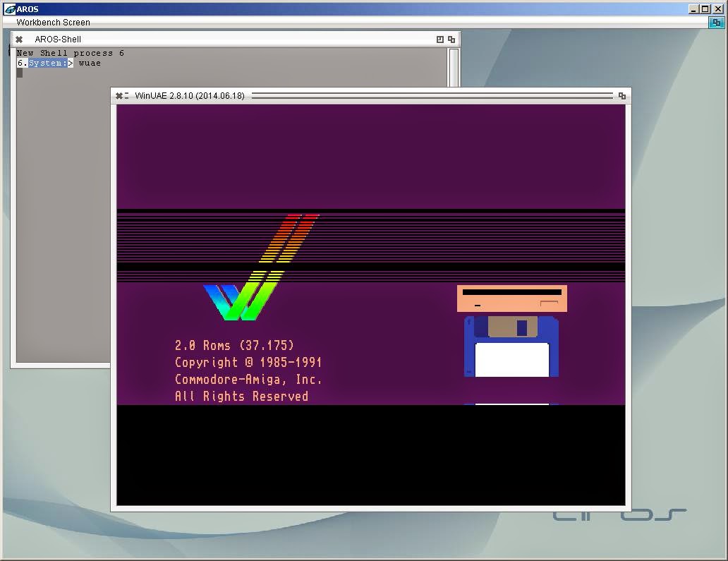
Task: Click the AROS-Shell depth gadget
Action: click(x=451, y=40)
